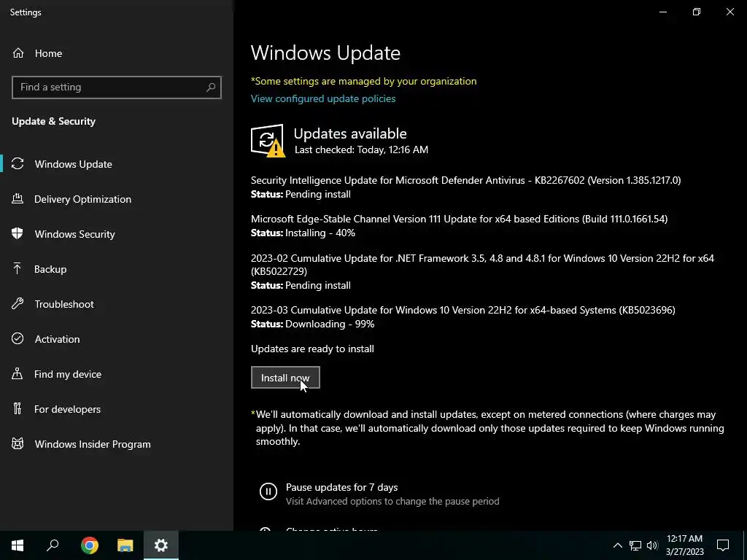Launch Google Chrome from the taskbar
The image size is (747, 560).
[89, 545]
